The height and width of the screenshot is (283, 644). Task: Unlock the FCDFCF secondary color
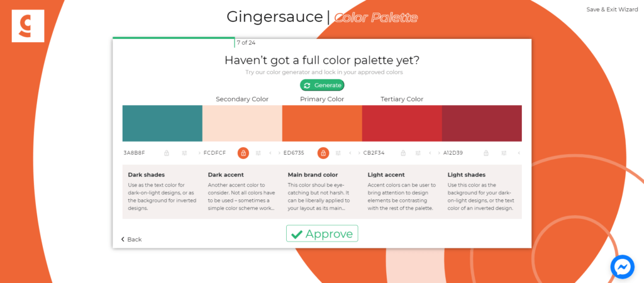[243, 153]
